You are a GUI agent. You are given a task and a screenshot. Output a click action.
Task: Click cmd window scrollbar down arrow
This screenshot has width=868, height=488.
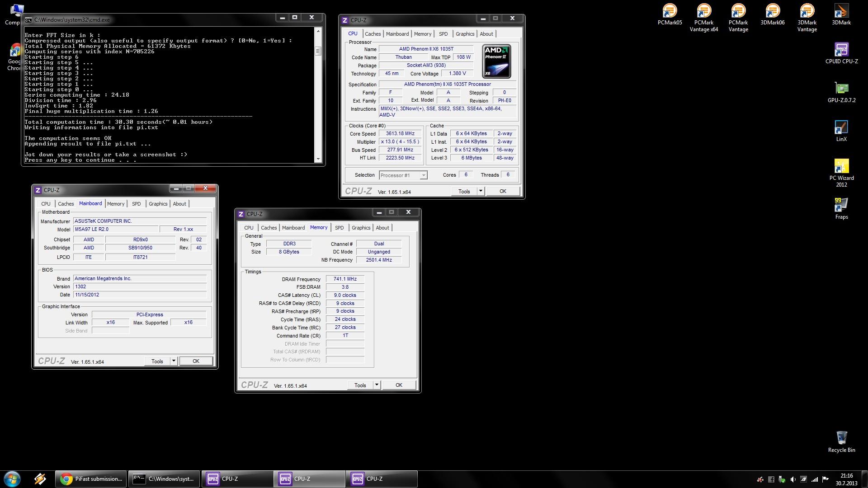(x=318, y=159)
